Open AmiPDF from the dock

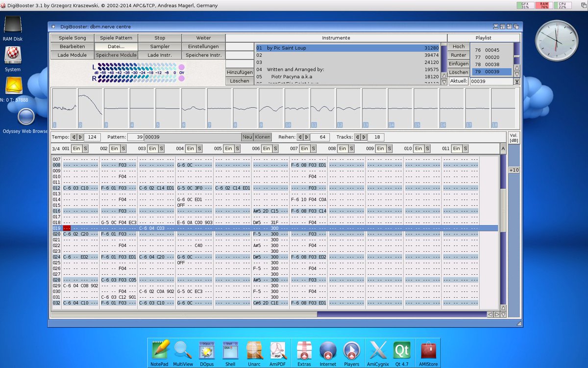tap(278, 353)
